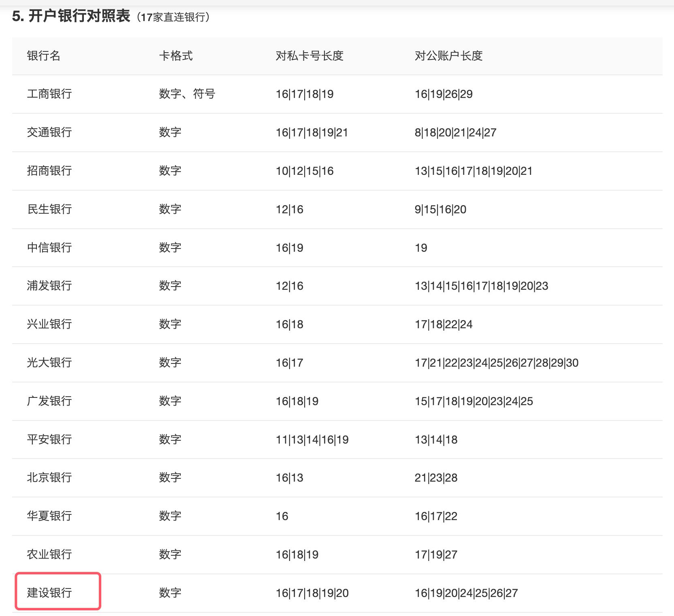Click the bank name "招商银行"
The image size is (674, 616).
click(x=49, y=171)
